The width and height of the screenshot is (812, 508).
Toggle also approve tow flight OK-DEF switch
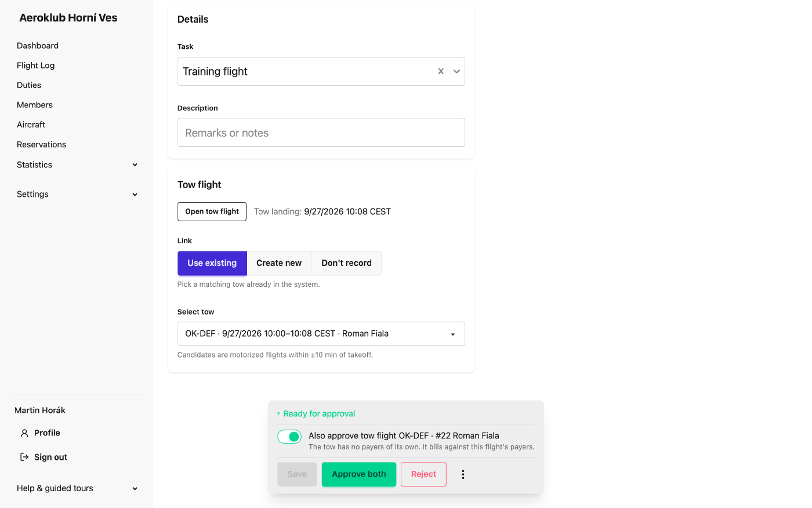tap(289, 437)
